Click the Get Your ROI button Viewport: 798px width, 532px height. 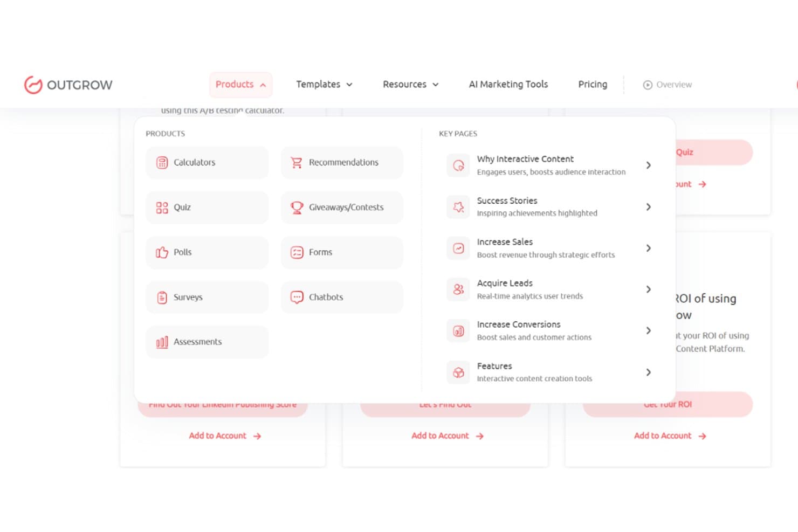coord(668,405)
